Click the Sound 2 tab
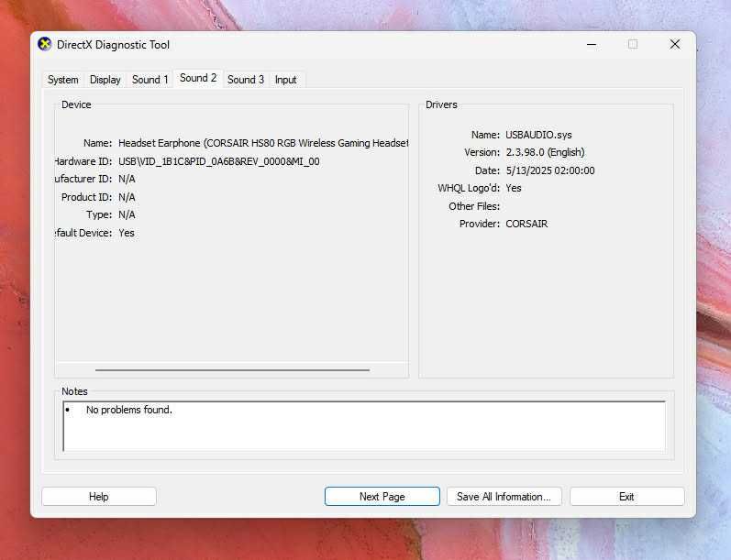The width and height of the screenshot is (731, 560). [x=198, y=78]
